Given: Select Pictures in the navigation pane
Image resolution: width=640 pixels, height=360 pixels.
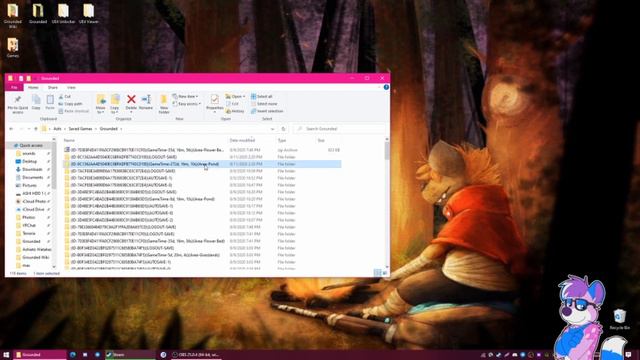Looking at the screenshot, I should [29, 185].
